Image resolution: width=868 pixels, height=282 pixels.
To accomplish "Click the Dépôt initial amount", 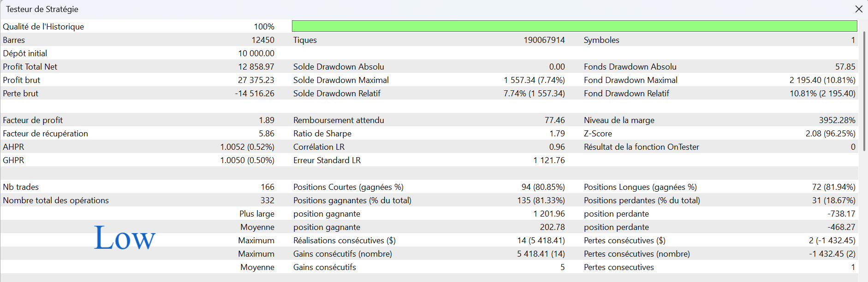I will 256,53.
